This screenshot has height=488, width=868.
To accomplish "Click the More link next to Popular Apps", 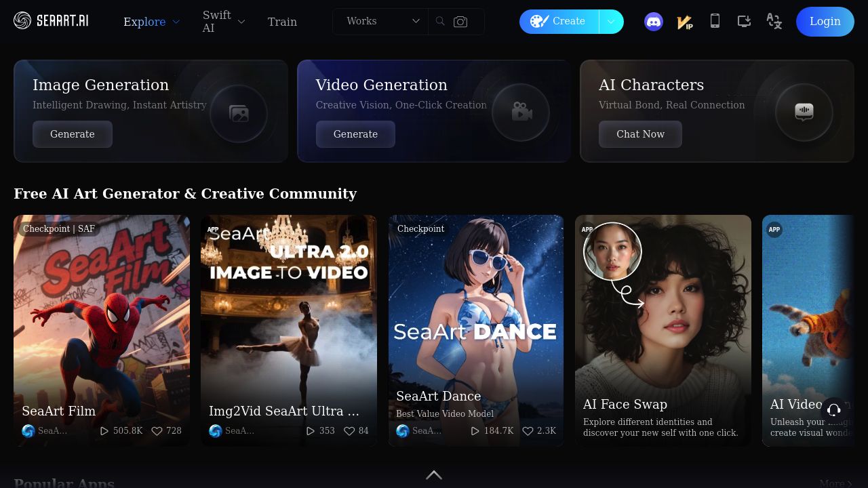I will (836, 483).
